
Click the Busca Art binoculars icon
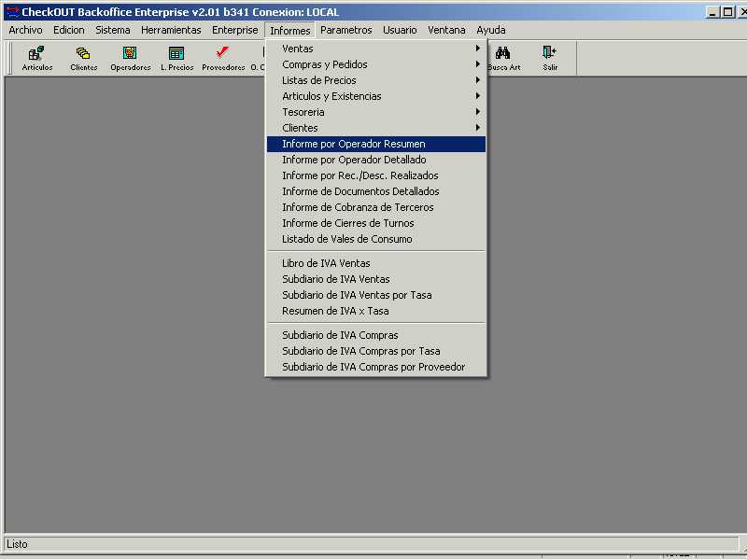tap(503, 58)
